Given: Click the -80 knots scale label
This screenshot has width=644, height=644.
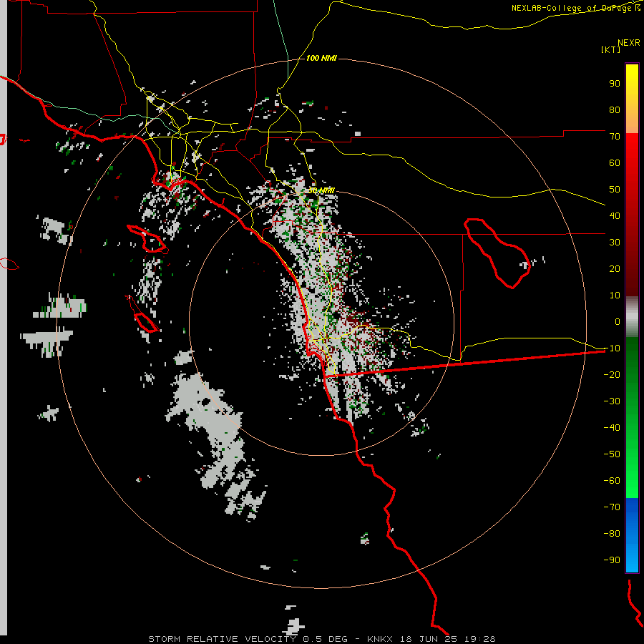Looking at the screenshot, I should point(612,534).
